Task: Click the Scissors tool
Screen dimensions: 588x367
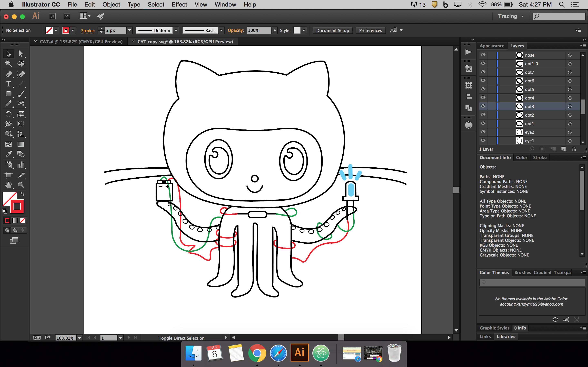Action: pyautogui.click(x=21, y=104)
